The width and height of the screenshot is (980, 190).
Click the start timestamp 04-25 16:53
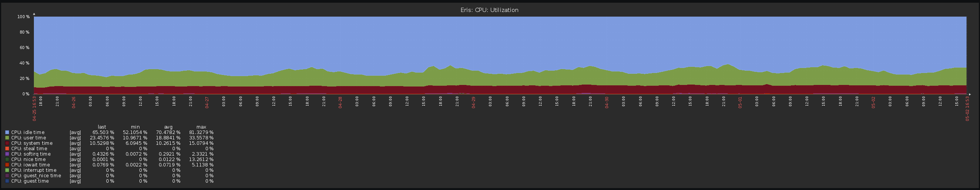point(34,109)
